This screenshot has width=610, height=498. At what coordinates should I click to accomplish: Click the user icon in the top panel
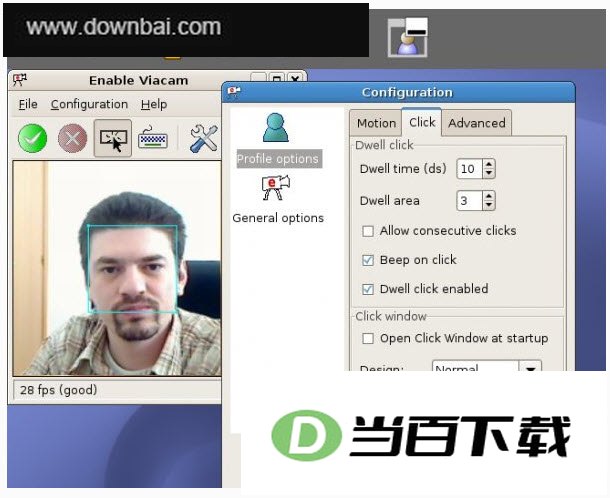(407, 38)
